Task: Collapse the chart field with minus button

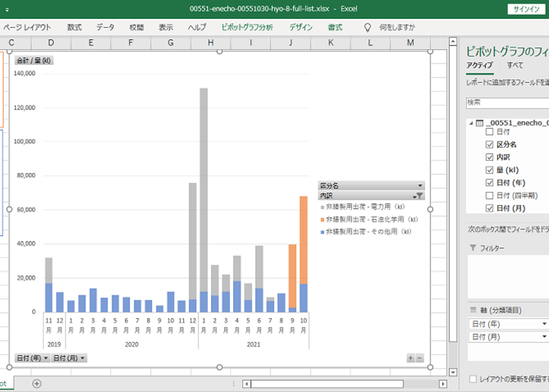Action: tap(419, 358)
